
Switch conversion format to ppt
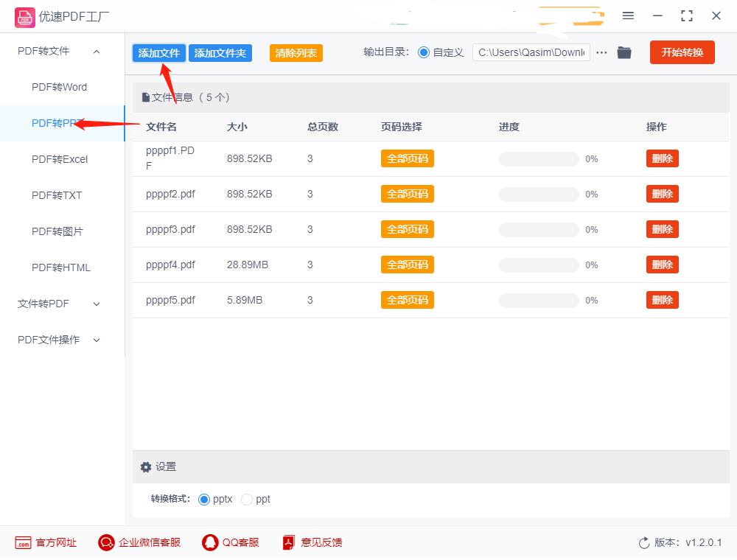click(246, 500)
